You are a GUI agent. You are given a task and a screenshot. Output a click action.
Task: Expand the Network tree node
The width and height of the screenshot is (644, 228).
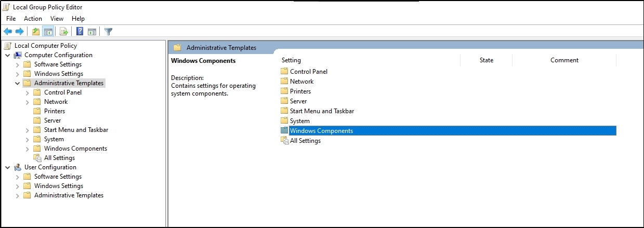point(27,102)
